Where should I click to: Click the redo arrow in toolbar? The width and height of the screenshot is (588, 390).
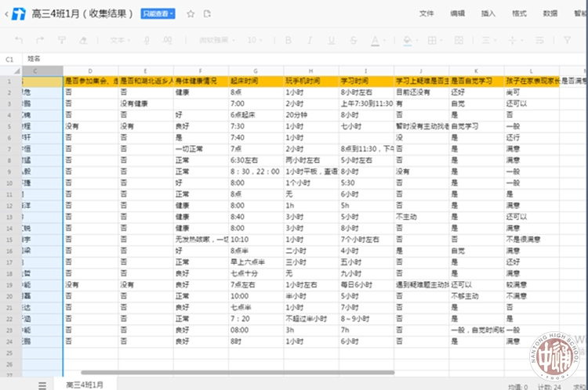tap(39, 40)
